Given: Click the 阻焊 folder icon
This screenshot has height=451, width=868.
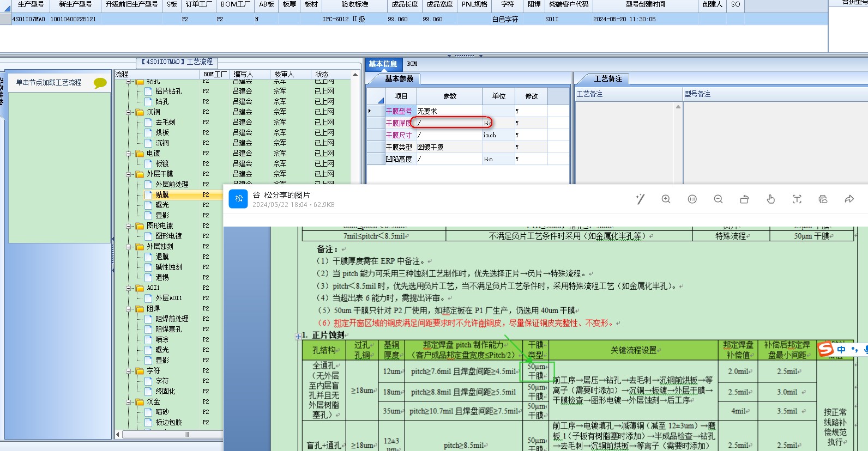Looking at the screenshot, I should pos(140,309).
